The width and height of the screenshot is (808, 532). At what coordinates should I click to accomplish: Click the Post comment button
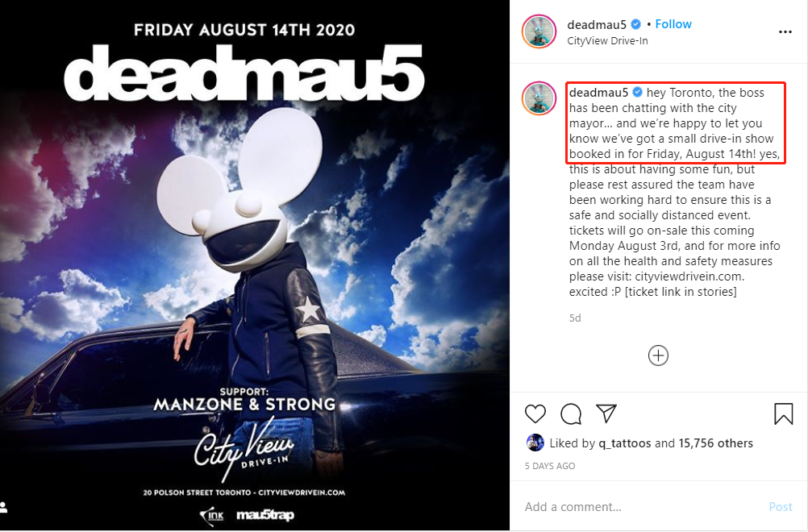point(780,507)
